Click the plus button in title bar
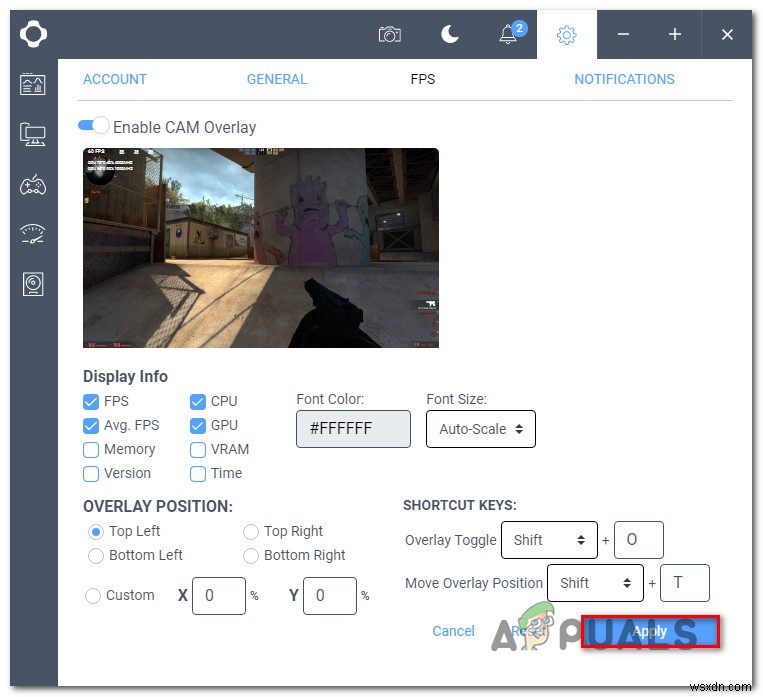The image size is (763, 697). pyautogui.click(x=674, y=34)
